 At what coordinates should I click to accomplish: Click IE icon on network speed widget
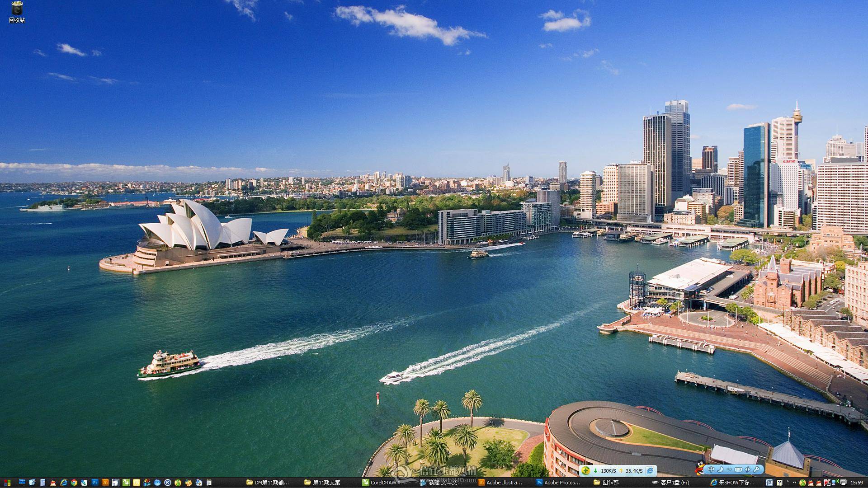(650, 471)
